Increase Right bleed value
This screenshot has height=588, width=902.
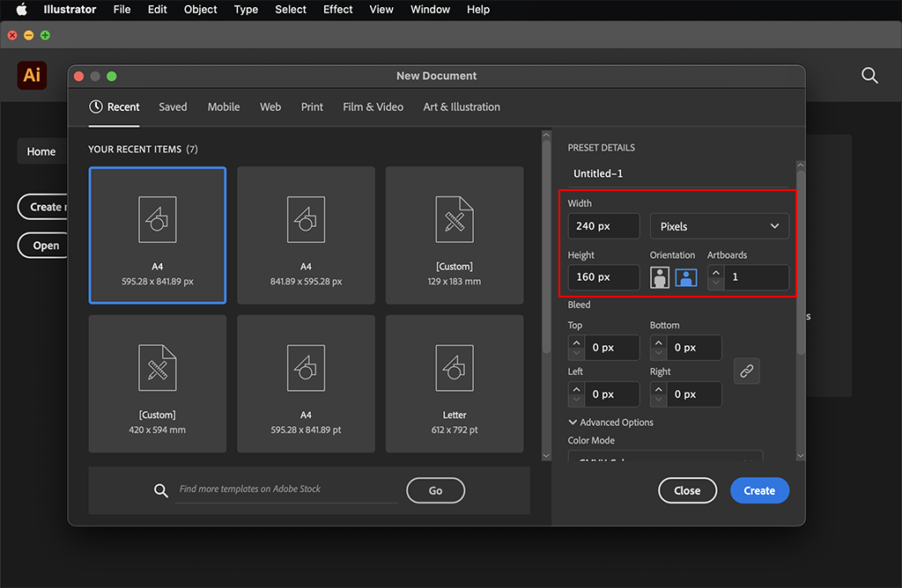[659, 389]
